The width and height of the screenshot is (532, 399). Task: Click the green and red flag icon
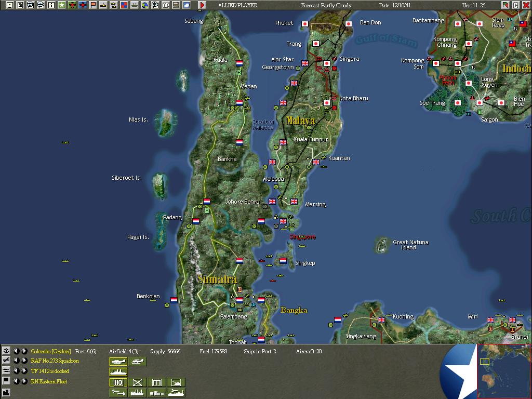(505, 5)
